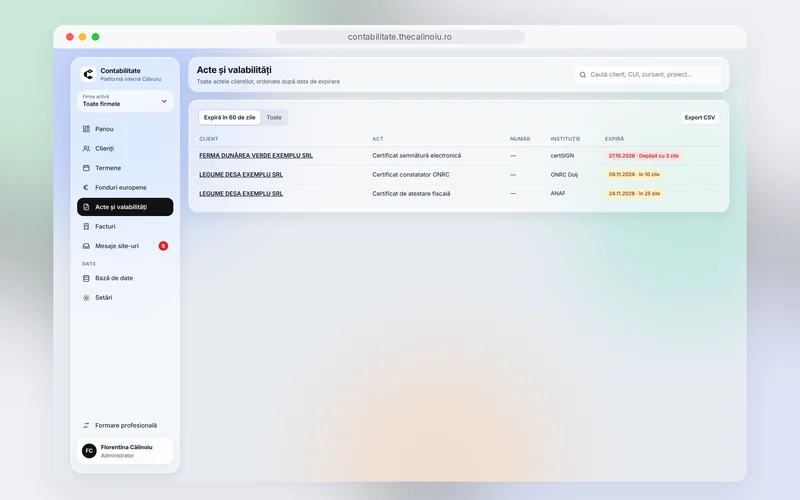Click the Fonduri europene euro icon
Viewport: 800px width, 500px height.
point(86,187)
